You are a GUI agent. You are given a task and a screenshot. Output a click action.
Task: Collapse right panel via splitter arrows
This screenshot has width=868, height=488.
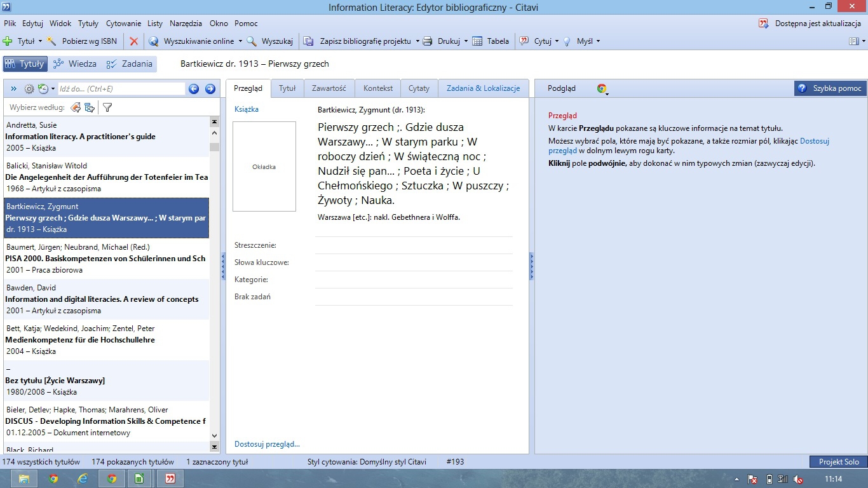tap(532, 266)
